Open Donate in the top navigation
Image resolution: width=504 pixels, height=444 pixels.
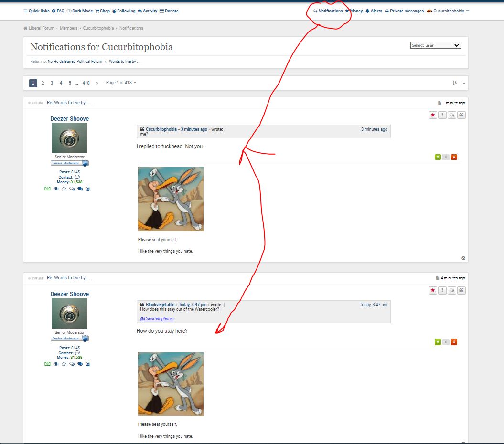point(169,11)
